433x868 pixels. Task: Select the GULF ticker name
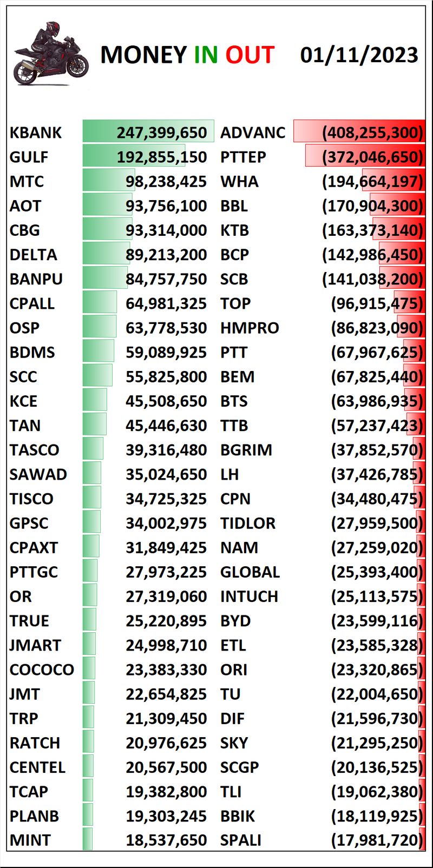point(29,157)
